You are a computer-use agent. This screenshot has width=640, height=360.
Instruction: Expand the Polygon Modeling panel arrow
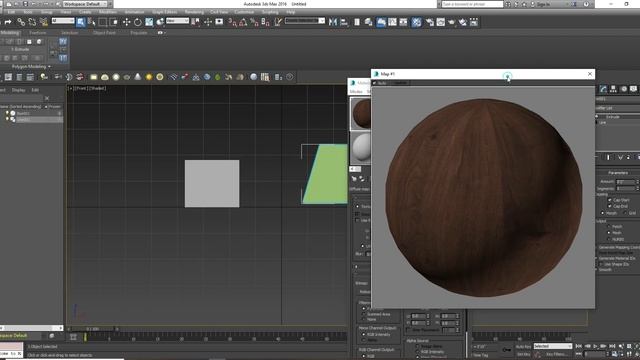coord(49,67)
